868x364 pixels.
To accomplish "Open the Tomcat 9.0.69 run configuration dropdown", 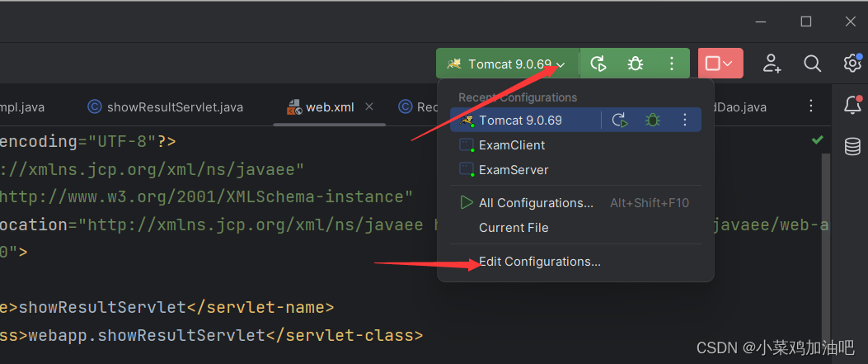I will click(x=507, y=64).
